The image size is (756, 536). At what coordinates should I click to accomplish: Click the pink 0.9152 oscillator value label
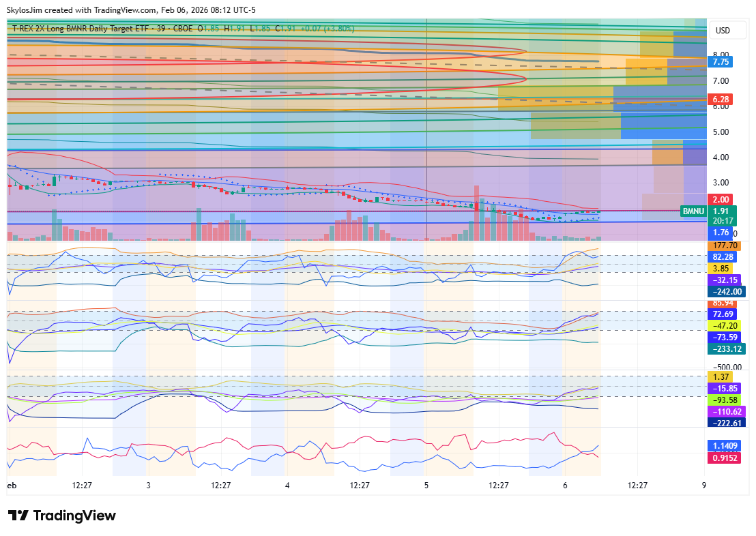click(x=726, y=458)
